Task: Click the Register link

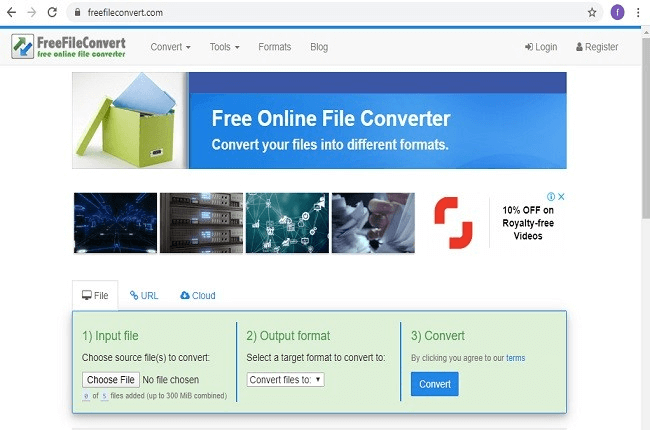Action: click(597, 47)
